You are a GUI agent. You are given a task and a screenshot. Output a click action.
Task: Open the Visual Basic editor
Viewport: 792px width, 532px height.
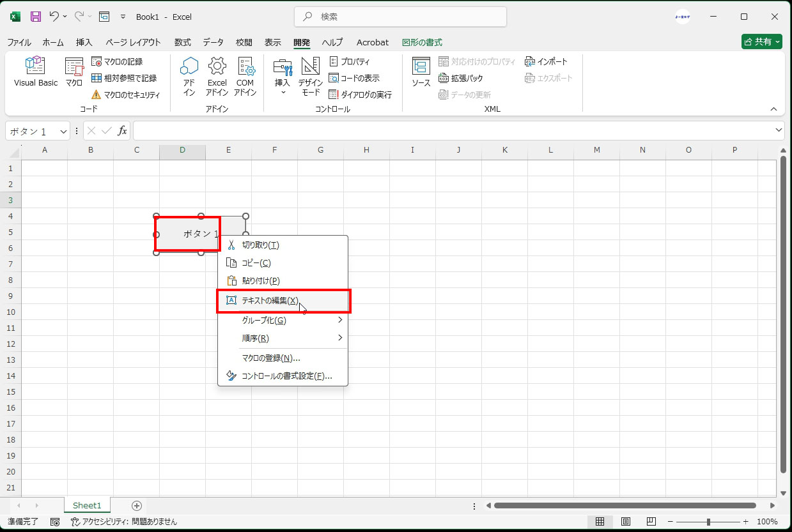coord(35,71)
